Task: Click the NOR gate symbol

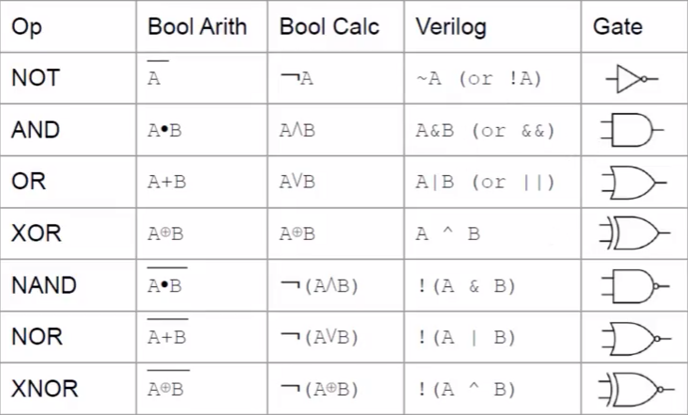Action: 632,337
